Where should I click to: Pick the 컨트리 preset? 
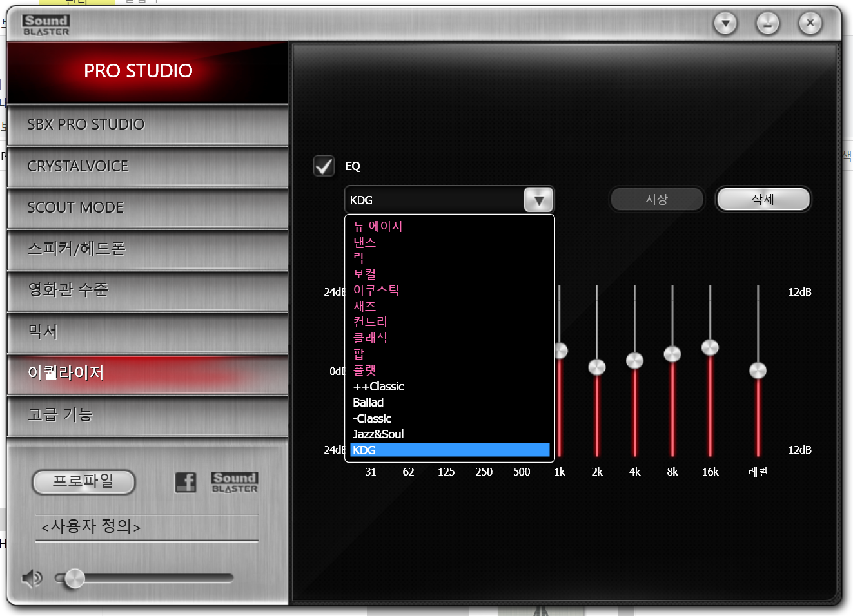[449, 322]
